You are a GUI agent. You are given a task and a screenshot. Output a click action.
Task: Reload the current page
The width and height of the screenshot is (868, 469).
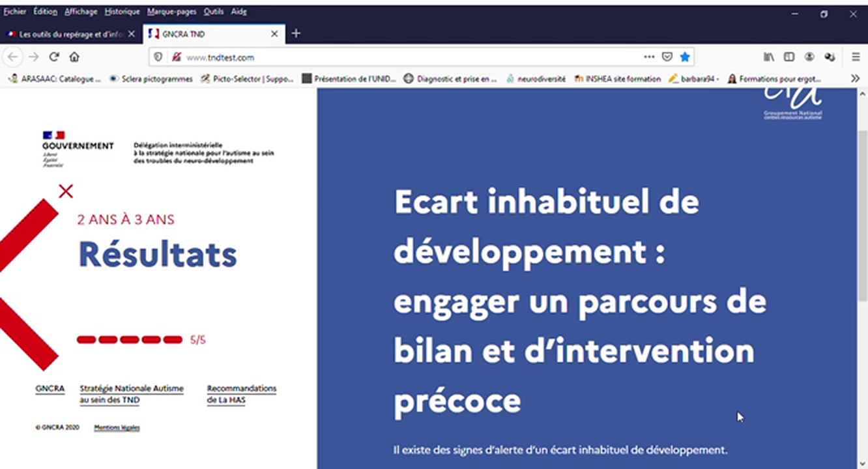[x=53, y=57]
